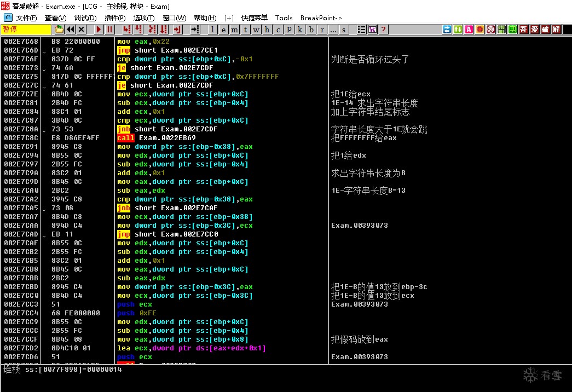Open the 插件(P) menu

click(115, 18)
